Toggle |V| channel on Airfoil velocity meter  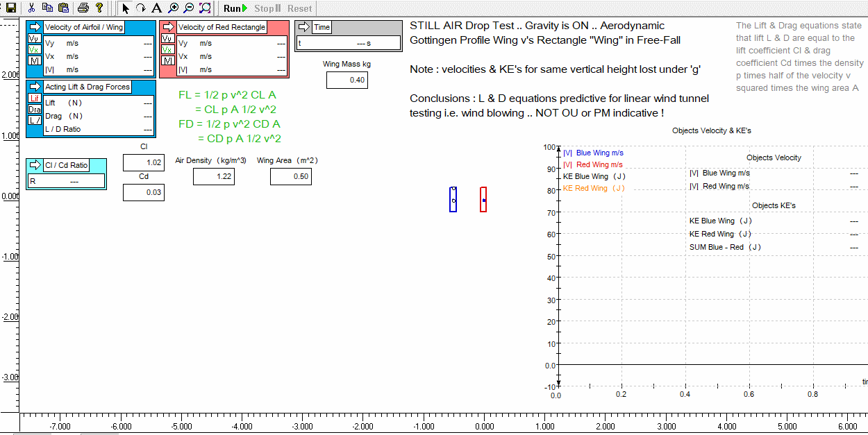click(34, 60)
